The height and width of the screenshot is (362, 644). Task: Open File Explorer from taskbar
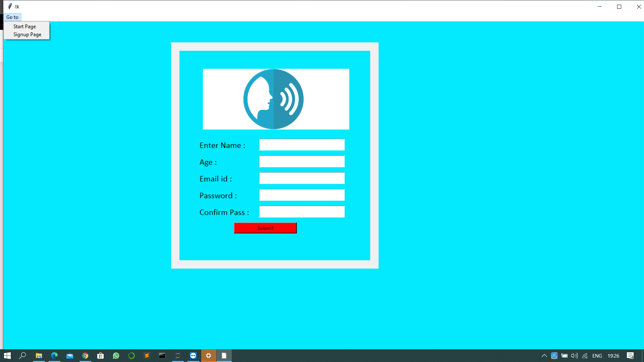pos(39,356)
